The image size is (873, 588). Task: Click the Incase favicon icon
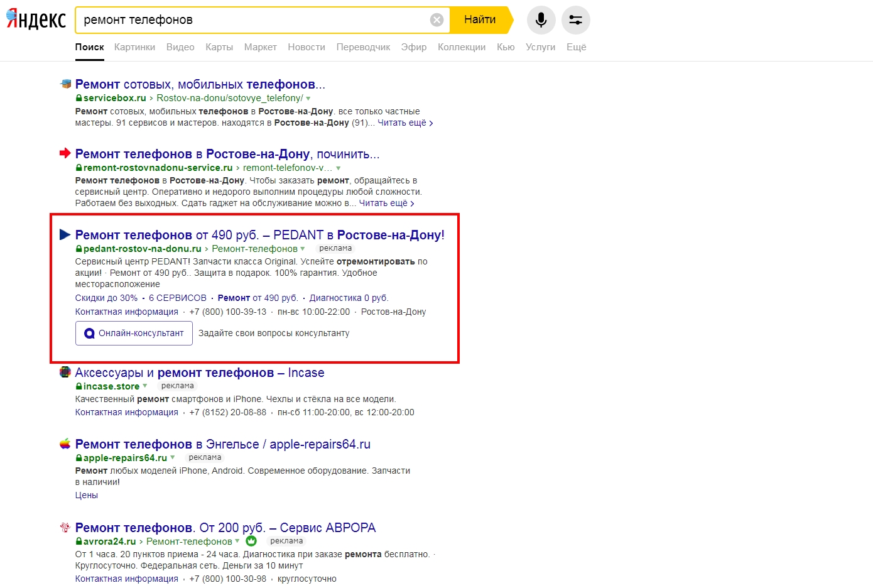(x=65, y=372)
